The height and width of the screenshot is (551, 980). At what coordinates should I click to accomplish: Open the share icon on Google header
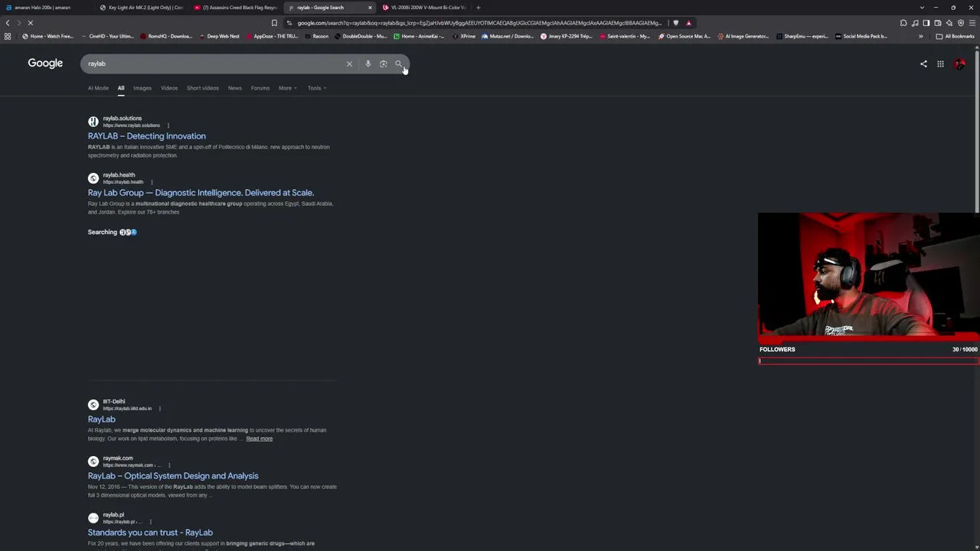tap(923, 64)
